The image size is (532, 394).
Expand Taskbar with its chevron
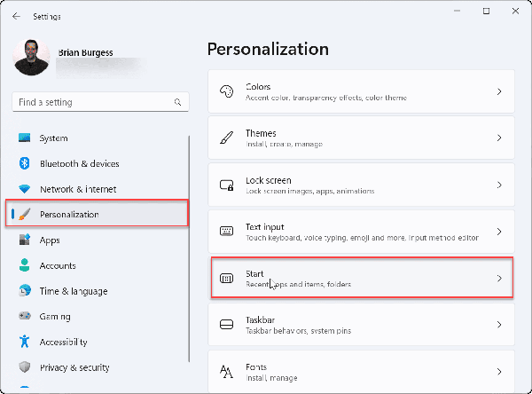(499, 325)
